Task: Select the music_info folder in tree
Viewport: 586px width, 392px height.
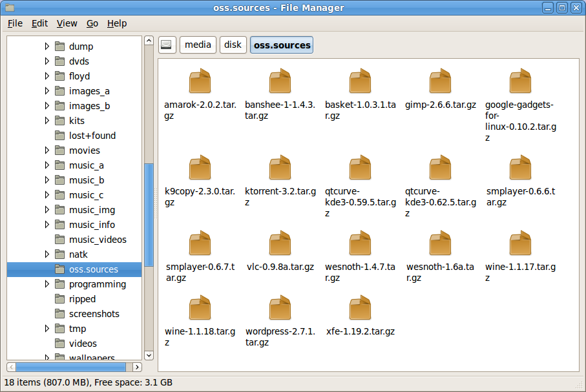Action: pyautogui.click(x=92, y=225)
